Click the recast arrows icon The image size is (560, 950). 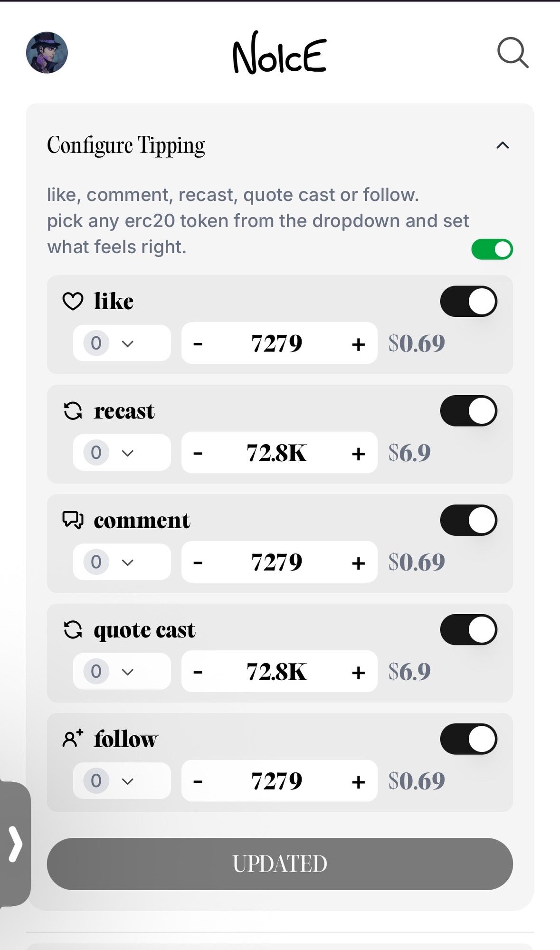coord(73,411)
